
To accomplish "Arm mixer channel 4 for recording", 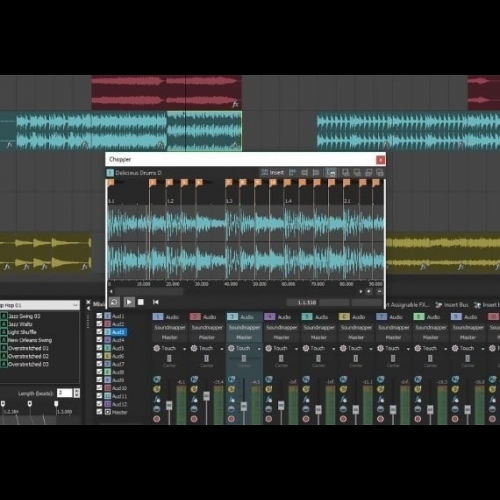I will click(269, 419).
